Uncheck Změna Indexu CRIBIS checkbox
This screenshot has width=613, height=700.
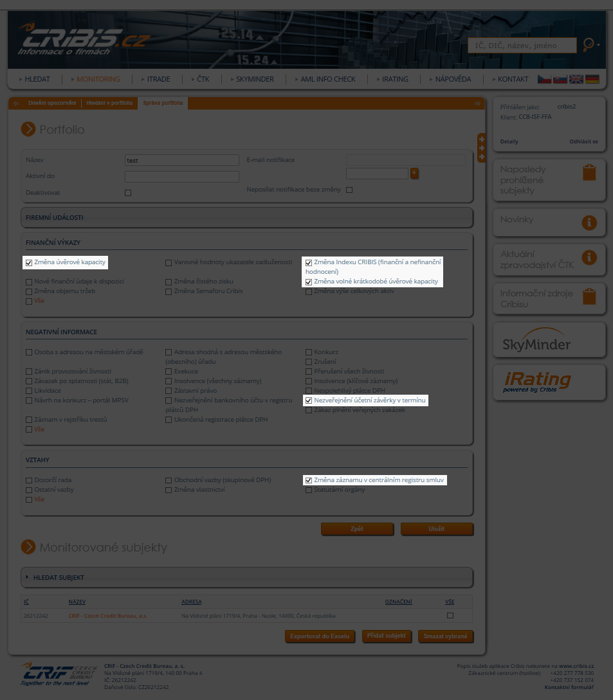click(309, 262)
